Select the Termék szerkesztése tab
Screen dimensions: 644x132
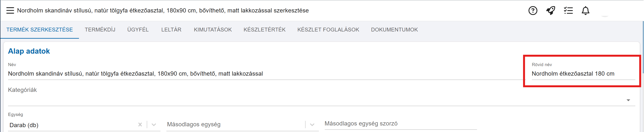pos(39,30)
